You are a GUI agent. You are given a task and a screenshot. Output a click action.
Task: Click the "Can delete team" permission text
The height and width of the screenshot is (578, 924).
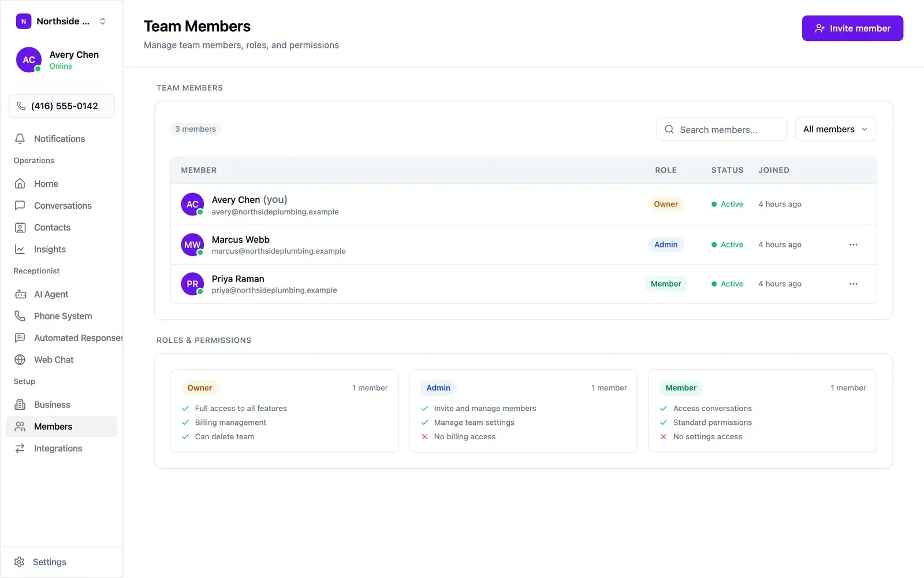225,437
